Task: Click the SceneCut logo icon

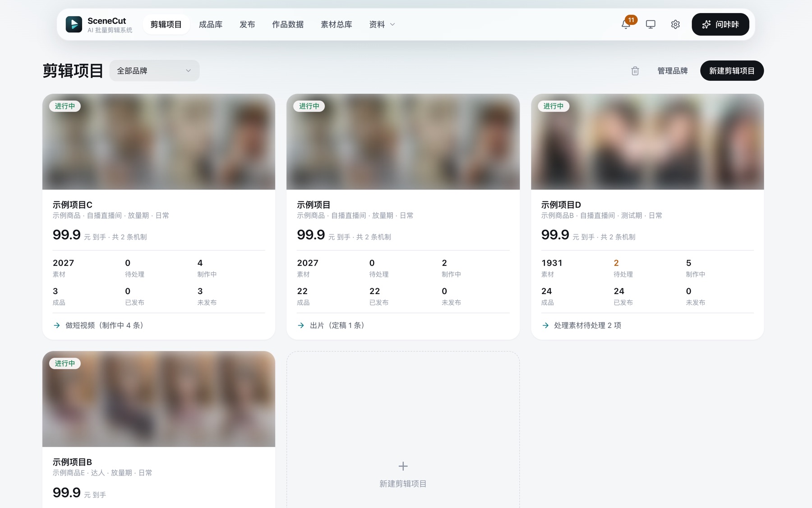Action: tap(74, 24)
